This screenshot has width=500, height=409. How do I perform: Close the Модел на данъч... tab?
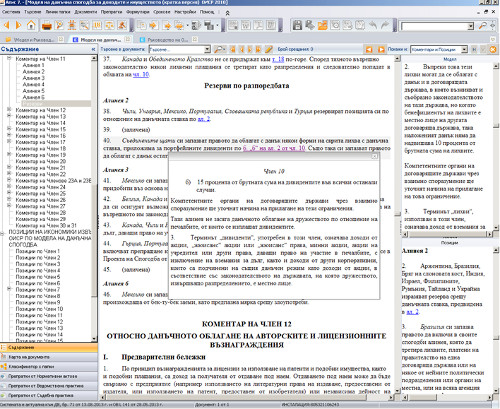pos(129,39)
